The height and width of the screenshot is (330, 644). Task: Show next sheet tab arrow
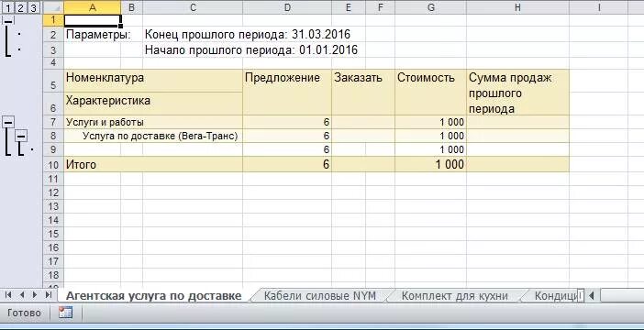pos(35,295)
